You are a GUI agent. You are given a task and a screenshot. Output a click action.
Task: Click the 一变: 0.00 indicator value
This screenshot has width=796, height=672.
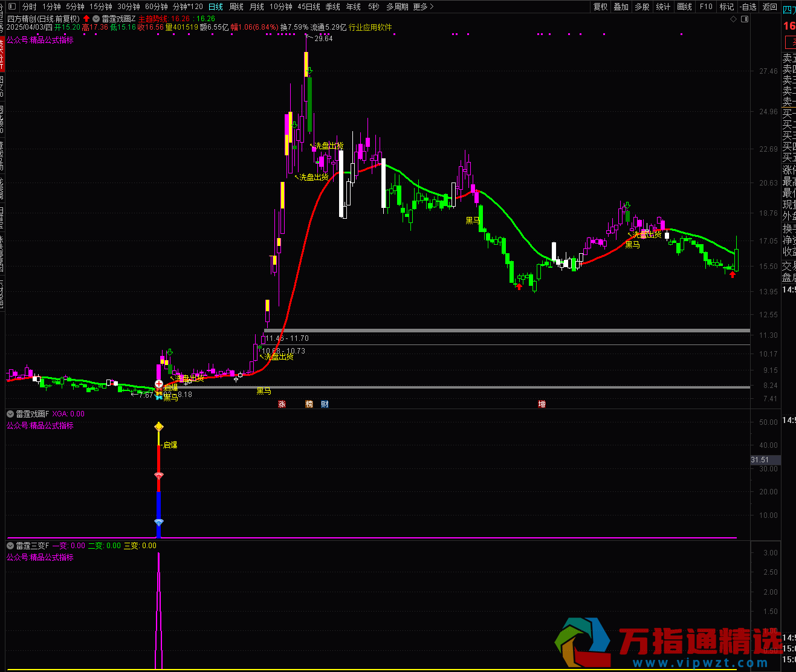point(68,546)
